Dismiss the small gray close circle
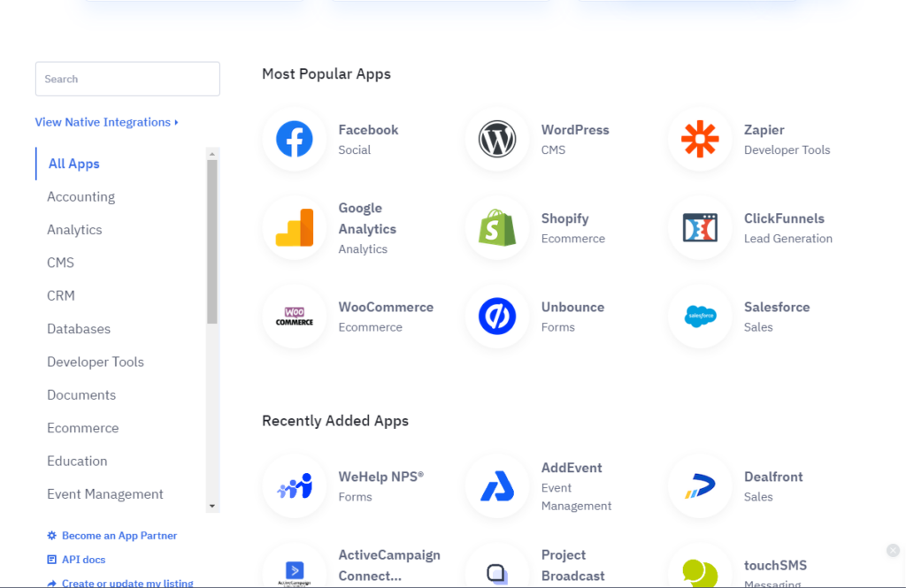 [x=893, y=551]
